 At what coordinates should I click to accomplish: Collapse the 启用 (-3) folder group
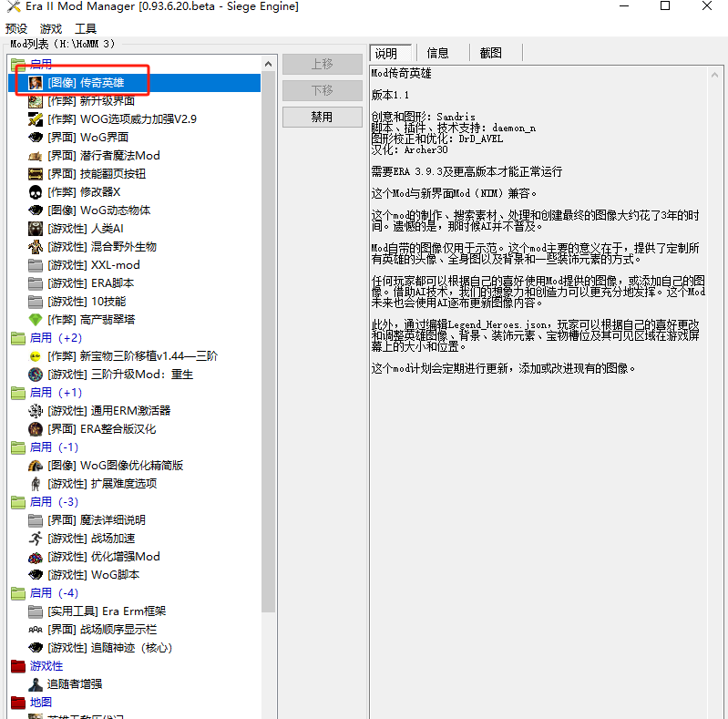click(x=18, y=502)
